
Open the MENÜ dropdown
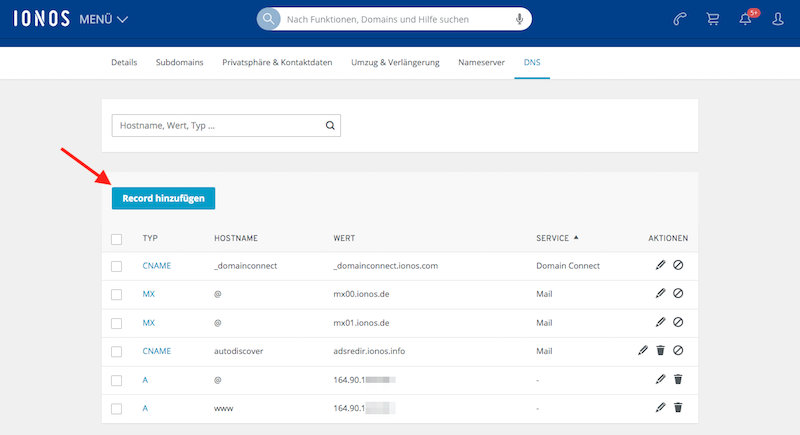104,19
